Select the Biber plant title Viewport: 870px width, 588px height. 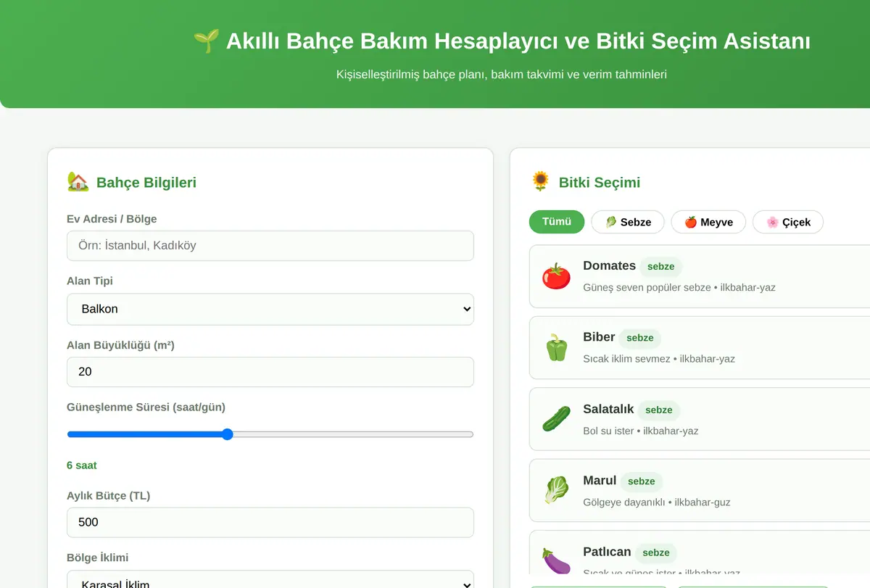[599, 336]
